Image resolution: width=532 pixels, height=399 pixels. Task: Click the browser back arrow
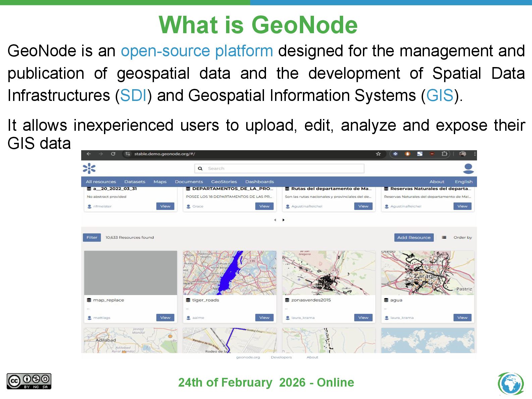tap(89, 154)
